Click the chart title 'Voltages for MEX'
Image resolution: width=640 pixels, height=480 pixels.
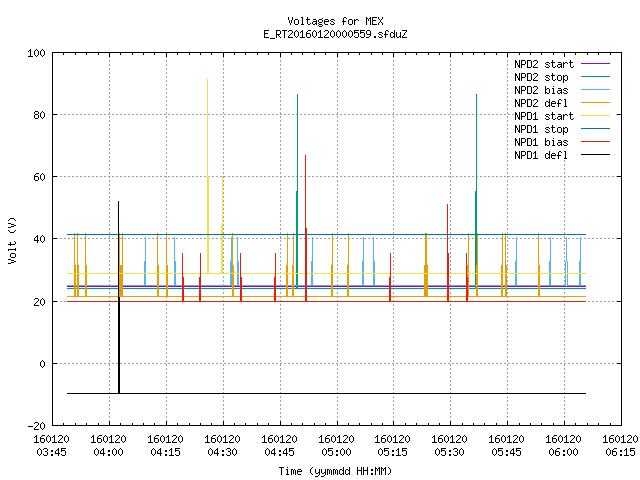pos(335,21)
